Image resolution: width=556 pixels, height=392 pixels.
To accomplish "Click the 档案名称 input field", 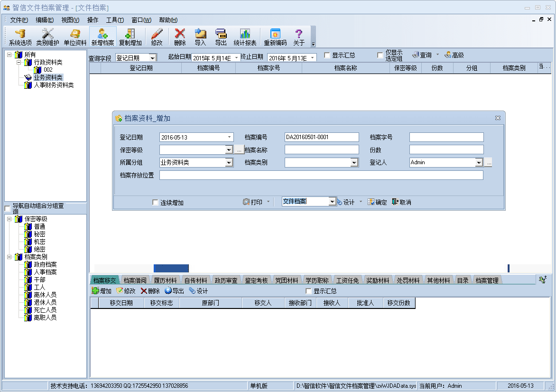I will click(x=322, y=150).
